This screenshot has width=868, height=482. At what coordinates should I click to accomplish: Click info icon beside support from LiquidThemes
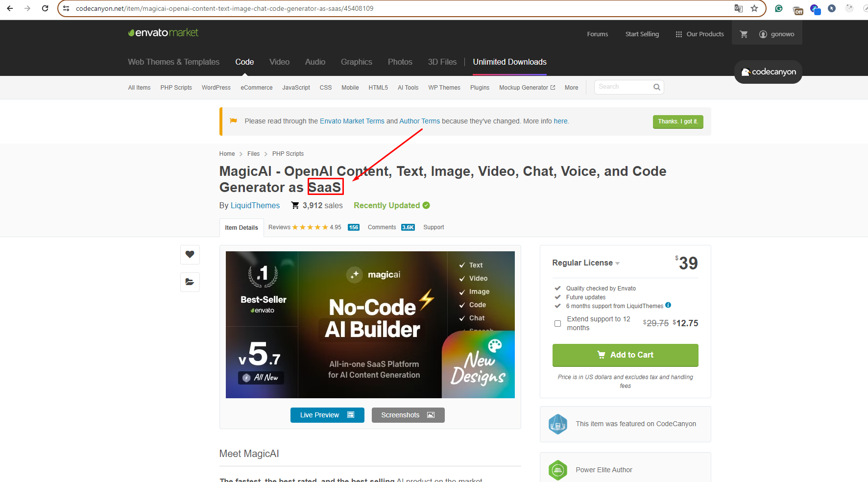coord(668,305)
